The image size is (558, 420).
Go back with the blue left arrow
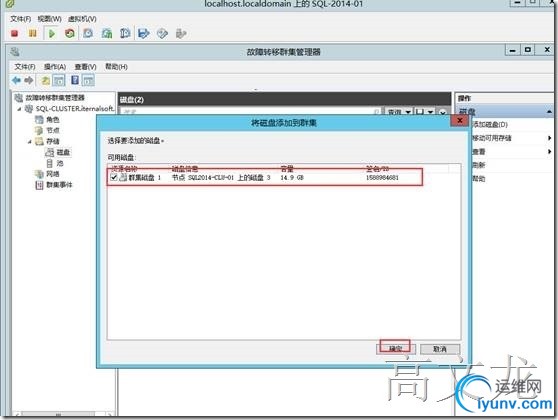16,80
